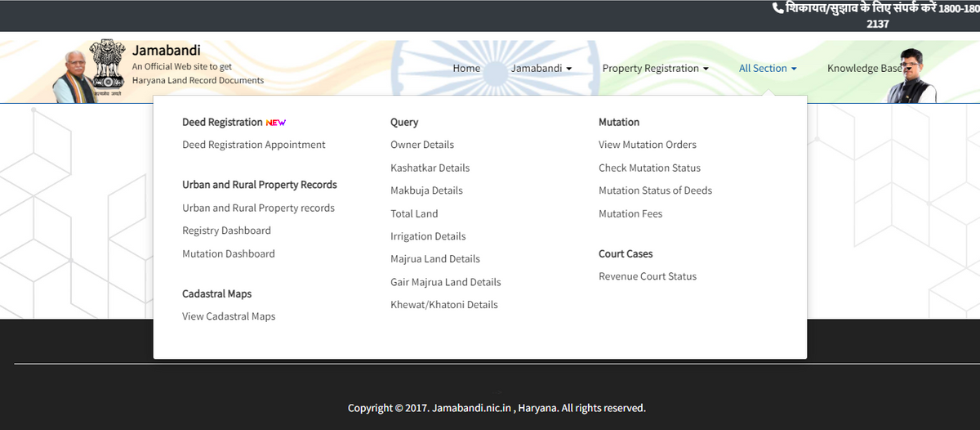The height and width of the screenshot is (430, 980).
Task: Open the Mutation Fees link
Action: tap(630, 213)
